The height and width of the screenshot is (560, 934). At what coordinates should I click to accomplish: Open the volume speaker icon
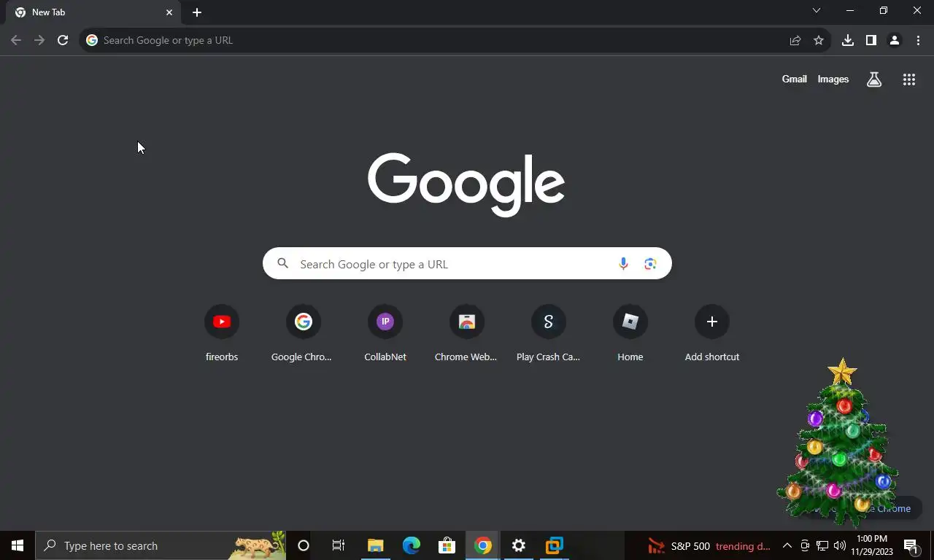pyautogui.click(x=840, y=545)
